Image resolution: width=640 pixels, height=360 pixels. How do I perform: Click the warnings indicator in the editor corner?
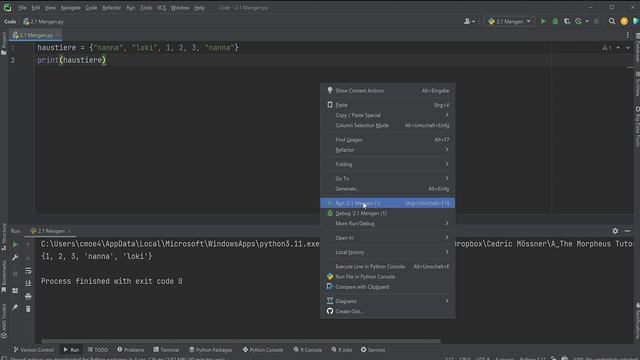[607, 48]
